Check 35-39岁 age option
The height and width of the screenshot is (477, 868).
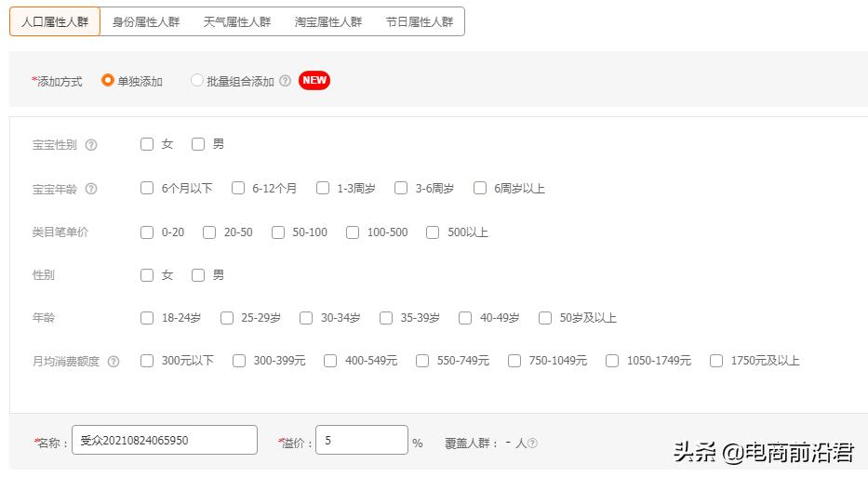point(386,318)
